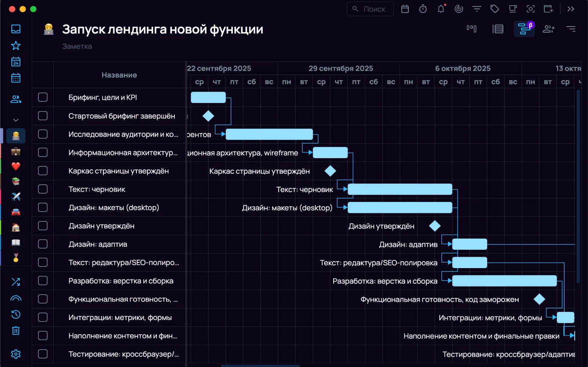
Task: Select the Интеграции: метрики, формы Gantt bar
Action: click(566, 318)
